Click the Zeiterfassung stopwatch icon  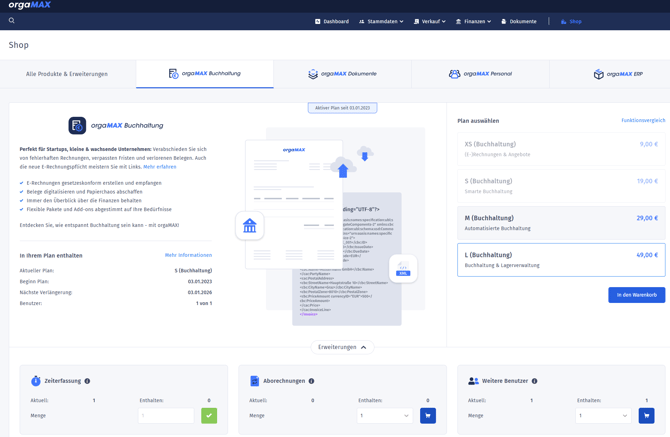point(36,381)
